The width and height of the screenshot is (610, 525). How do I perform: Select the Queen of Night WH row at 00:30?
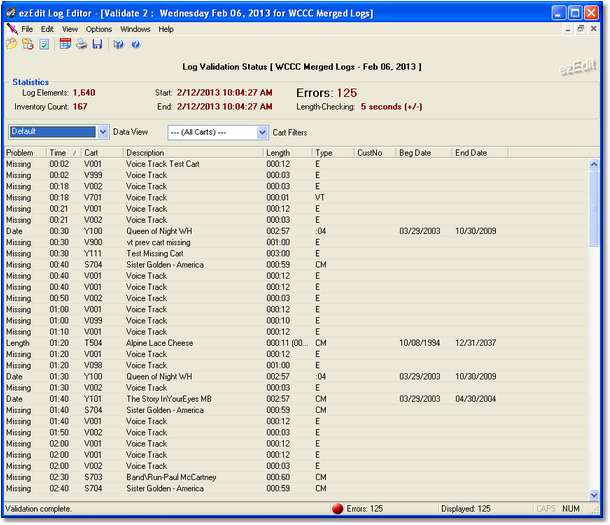click(296, 231)
